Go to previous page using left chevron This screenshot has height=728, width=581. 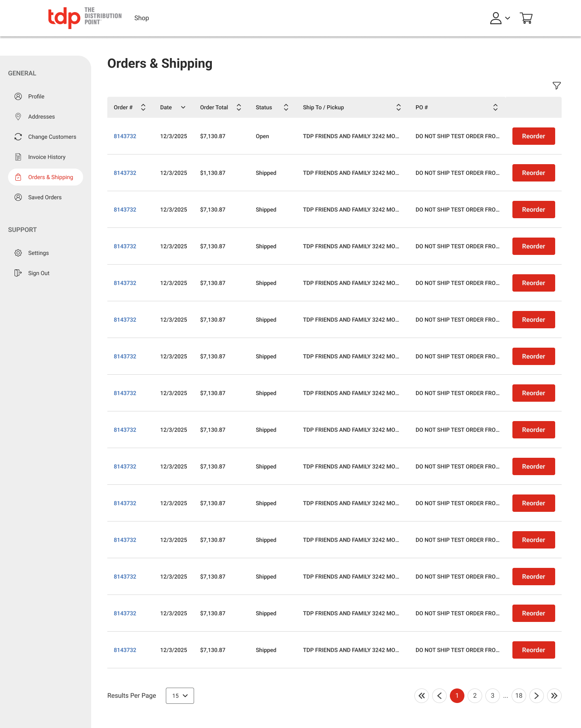click(439, 695)
